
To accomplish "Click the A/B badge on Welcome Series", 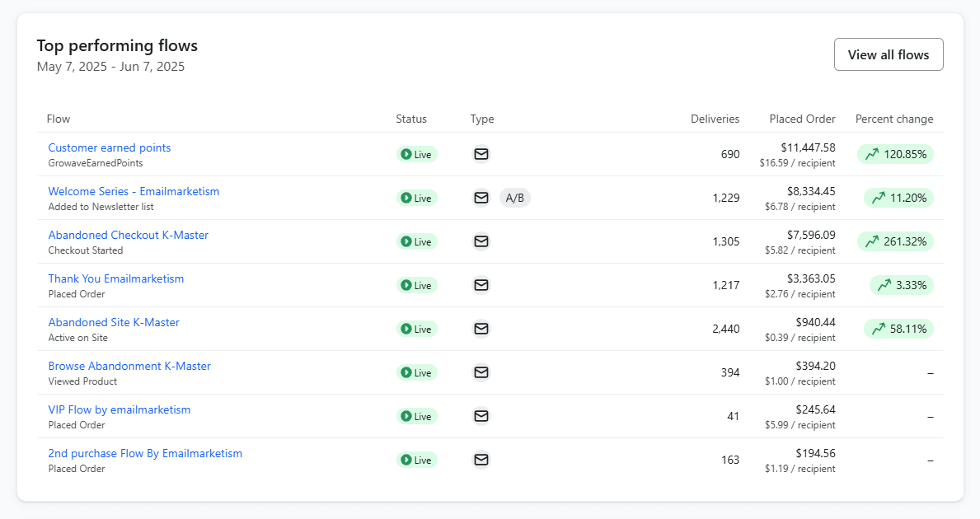I will pos(514,198).
